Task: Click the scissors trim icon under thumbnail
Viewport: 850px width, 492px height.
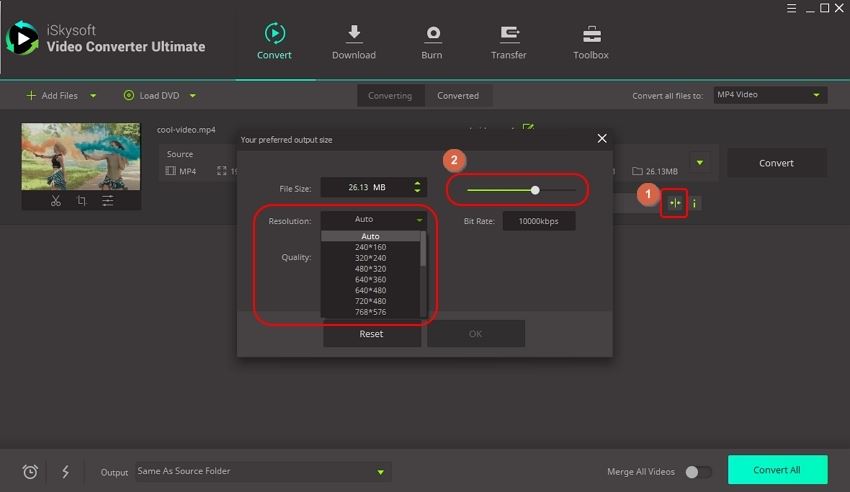Action: click(x=56, y=201)
